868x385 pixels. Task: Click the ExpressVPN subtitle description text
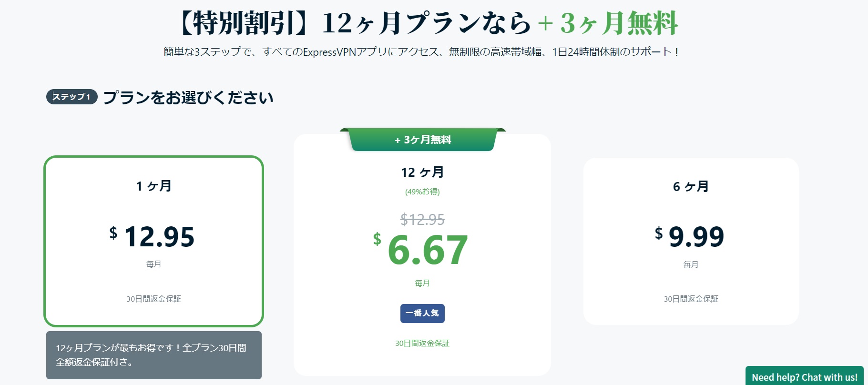422,52
